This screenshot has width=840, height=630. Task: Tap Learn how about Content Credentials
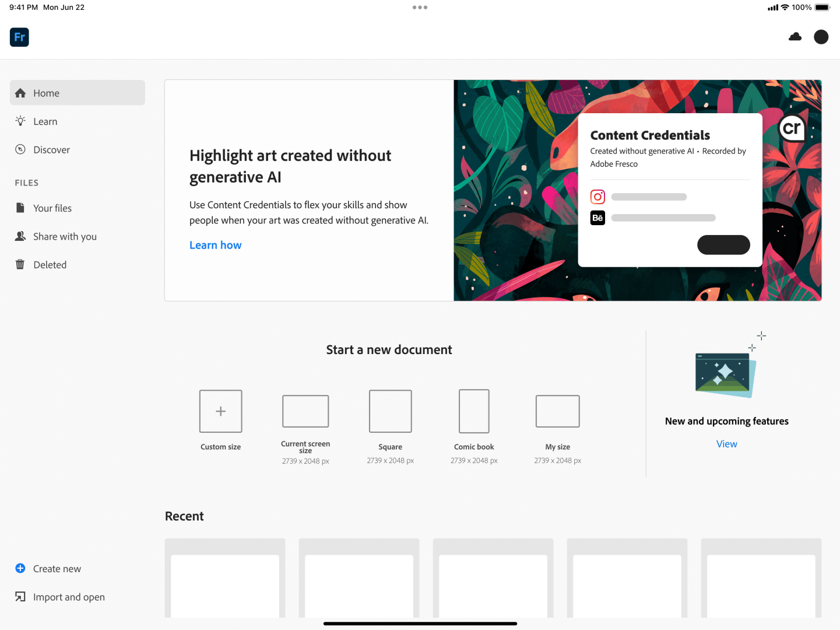215,244
